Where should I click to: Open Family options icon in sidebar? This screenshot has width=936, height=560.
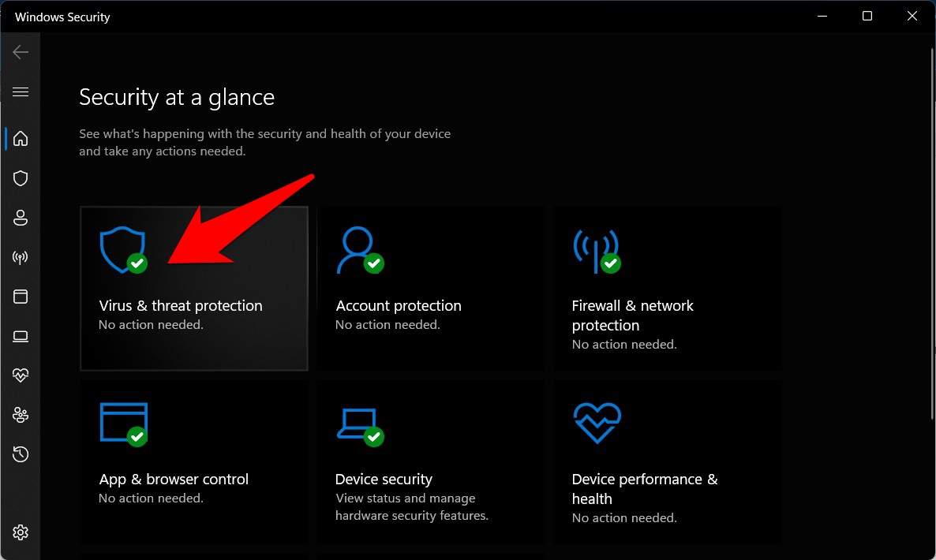click(x=21, y=415)
